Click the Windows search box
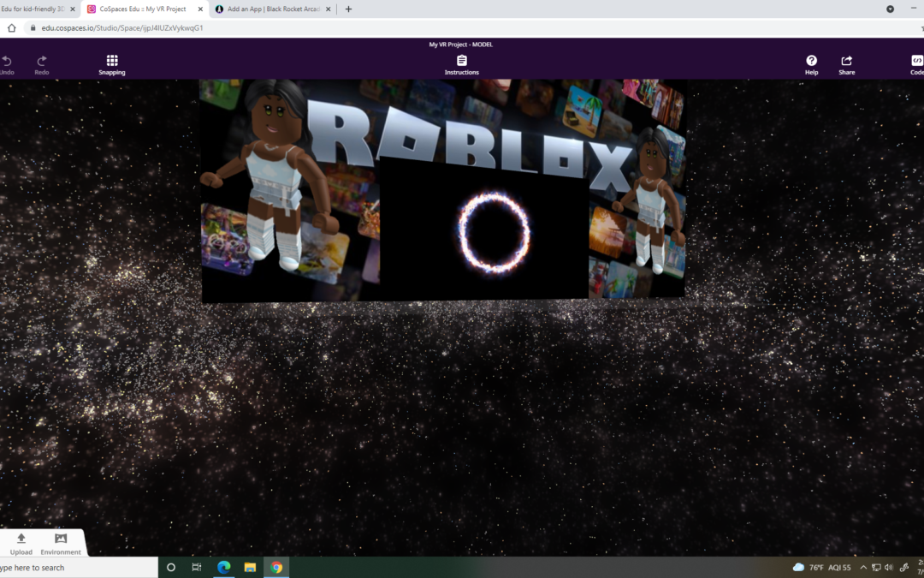The height and width of the screenshot is (578, 924). pyautogui.click(x=79, y=568)
